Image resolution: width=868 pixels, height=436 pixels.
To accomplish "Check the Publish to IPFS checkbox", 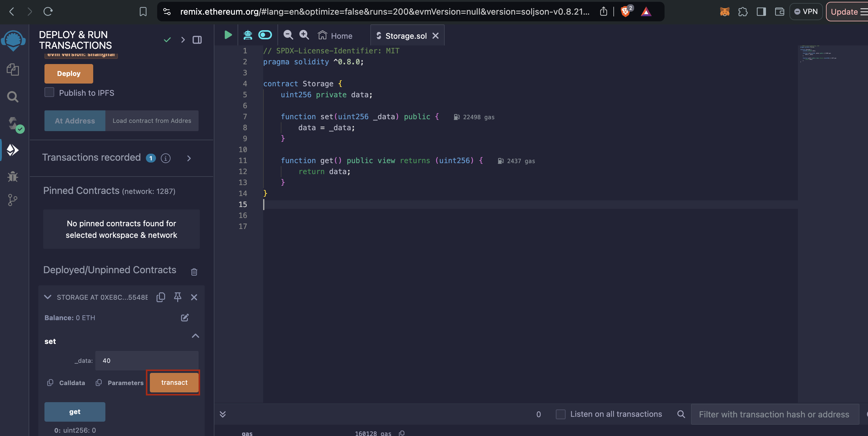I will (49, 92).
